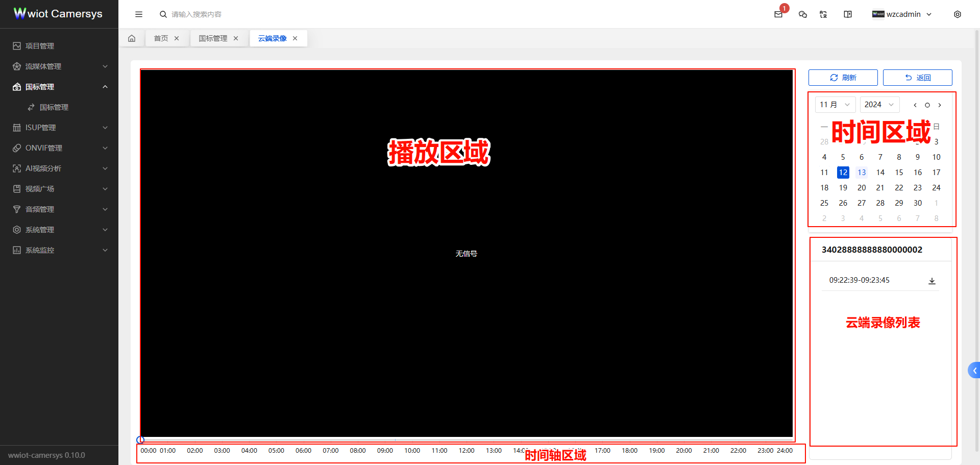Click the WeChat contact icon in header
Image resolution: width=980 pixels, height=465 pixels.
[802, 14]
